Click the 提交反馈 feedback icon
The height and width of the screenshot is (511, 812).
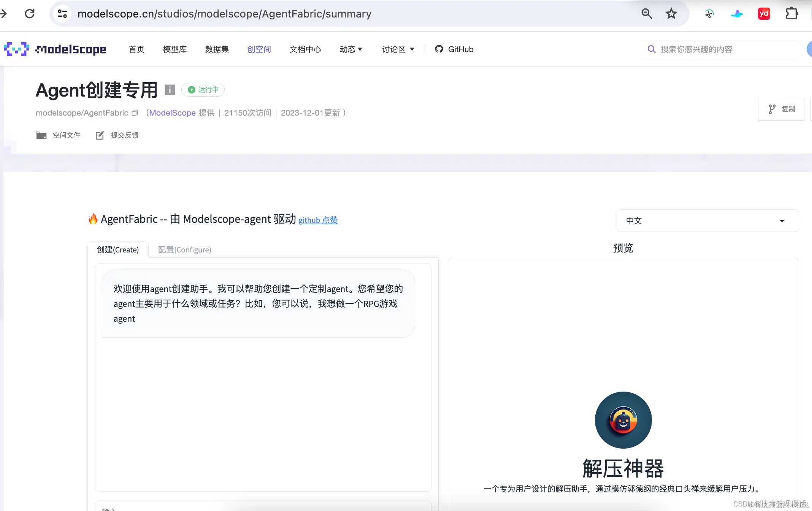tap(100, 135)
